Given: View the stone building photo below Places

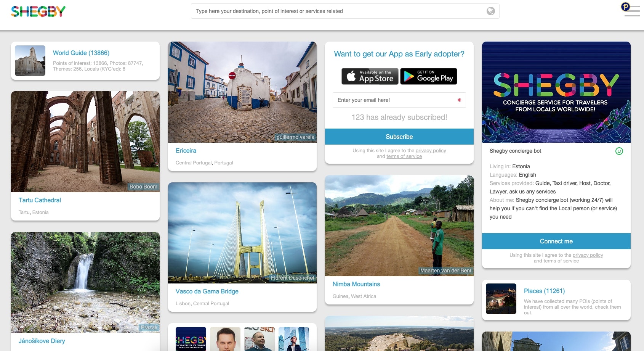Looking at the screenshot, I should click(556, 341).
